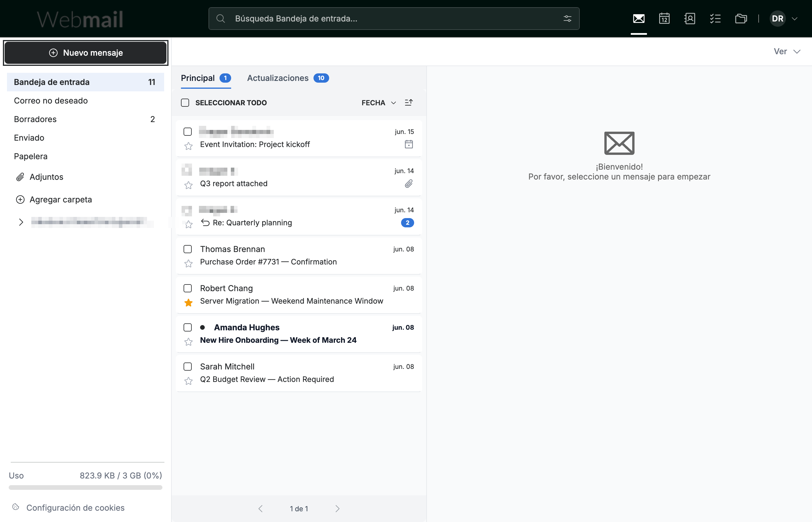The width and height of the screenshot is (812, 522).
Task: Expand the Ver view dropdown
Action: coord(787,52)
